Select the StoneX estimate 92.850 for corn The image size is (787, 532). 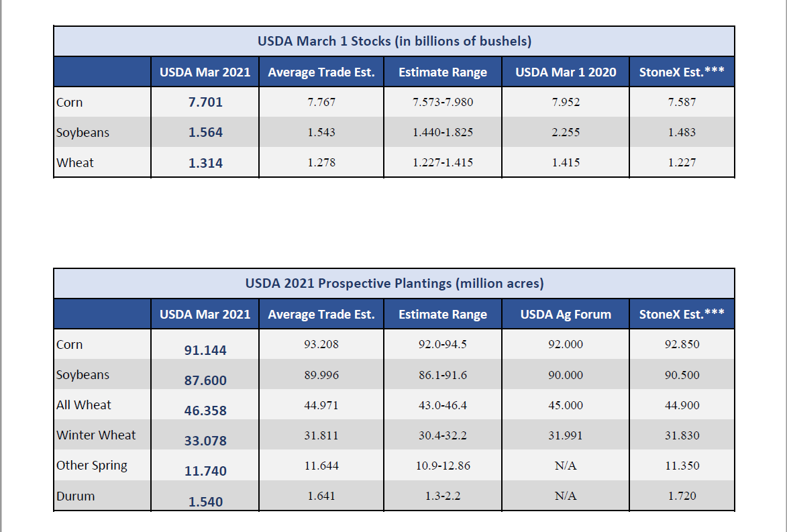click(x=682, y=345)
